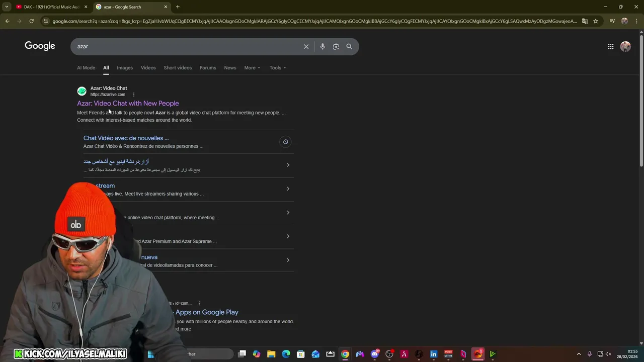Open Discord from taskbar
This screenshot has height=362, width=644.
[375, 354]
